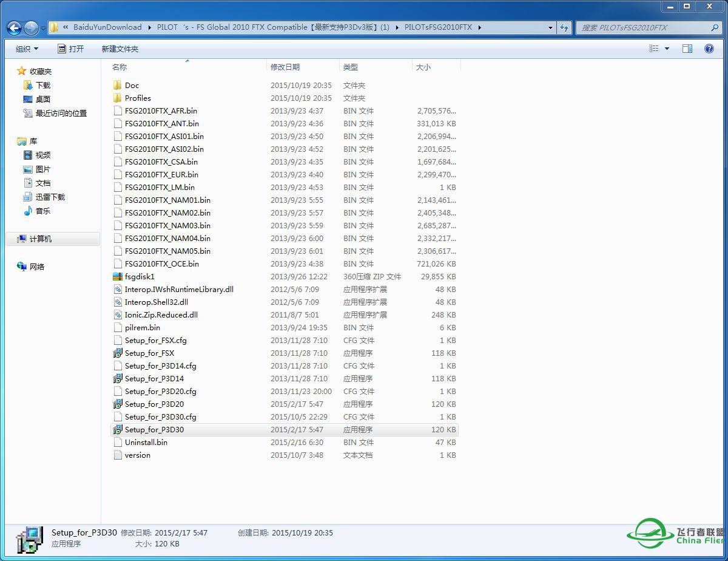
Task: Navigate back using the Back button
Action: pyautogui.click(x=13, y=27)
